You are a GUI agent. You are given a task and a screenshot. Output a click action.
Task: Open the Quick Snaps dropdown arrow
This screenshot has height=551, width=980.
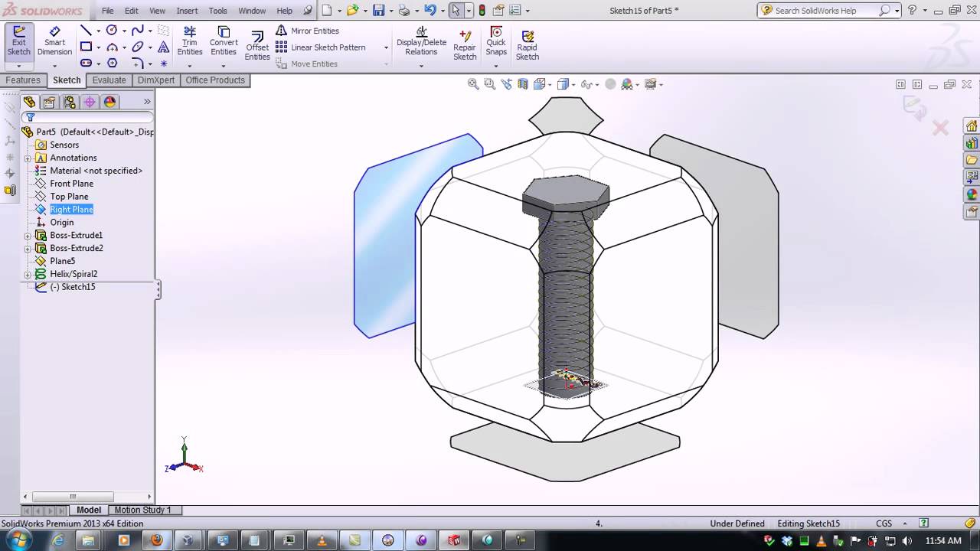[496, 66]
